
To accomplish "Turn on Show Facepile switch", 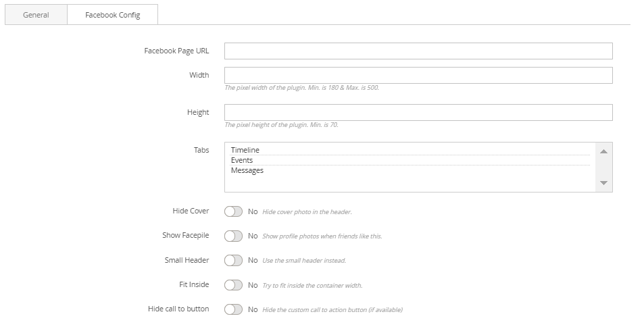I will 233,236.
